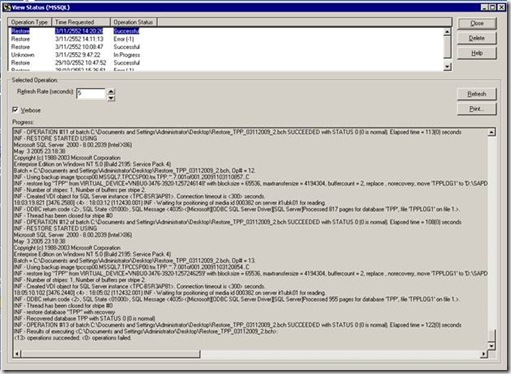Click progress log horizontal scroll left arrow
Viewport: 511px width, 374px height.
click(x=17, y=354)
